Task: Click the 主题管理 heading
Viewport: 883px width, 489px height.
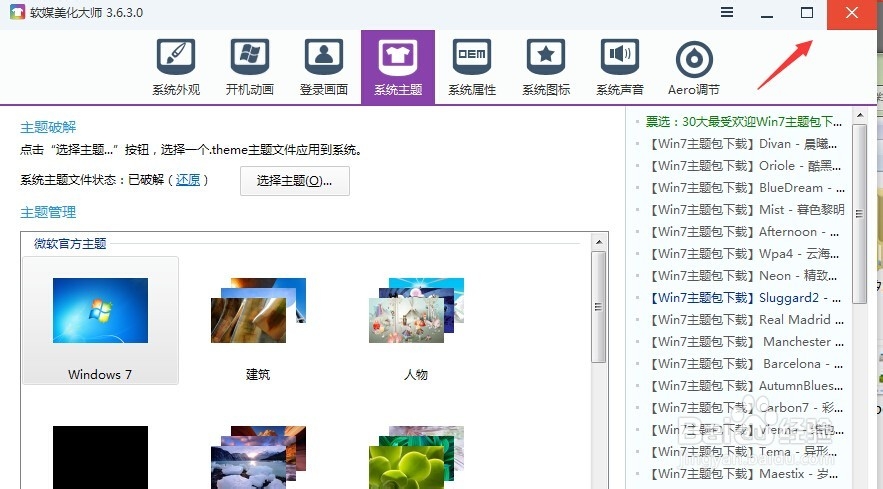Action: click(x=48, y=212)
